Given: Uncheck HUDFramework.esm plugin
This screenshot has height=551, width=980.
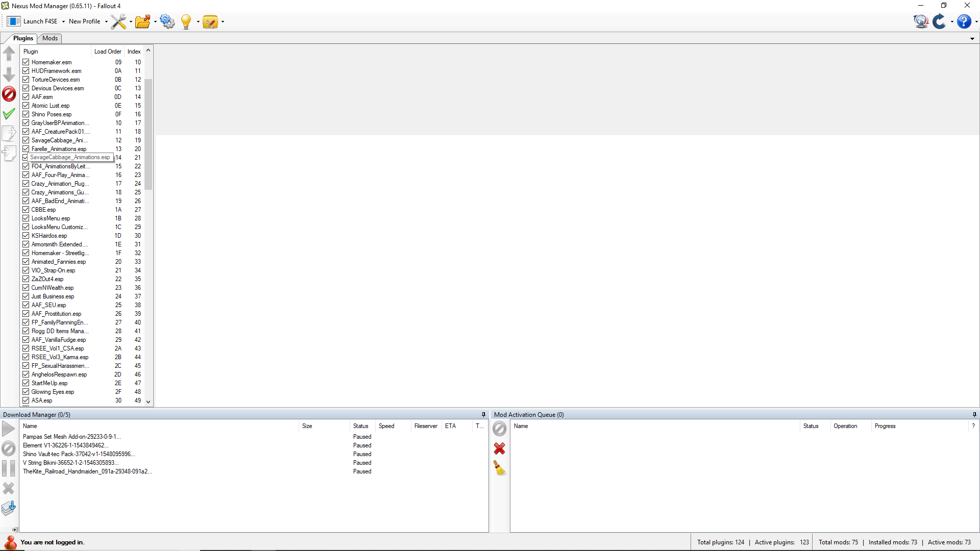Looking at the screenshot, I should pos(26,71).
